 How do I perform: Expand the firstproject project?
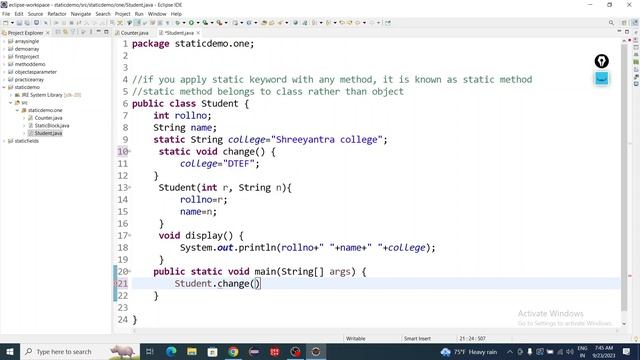click(4, 57)
